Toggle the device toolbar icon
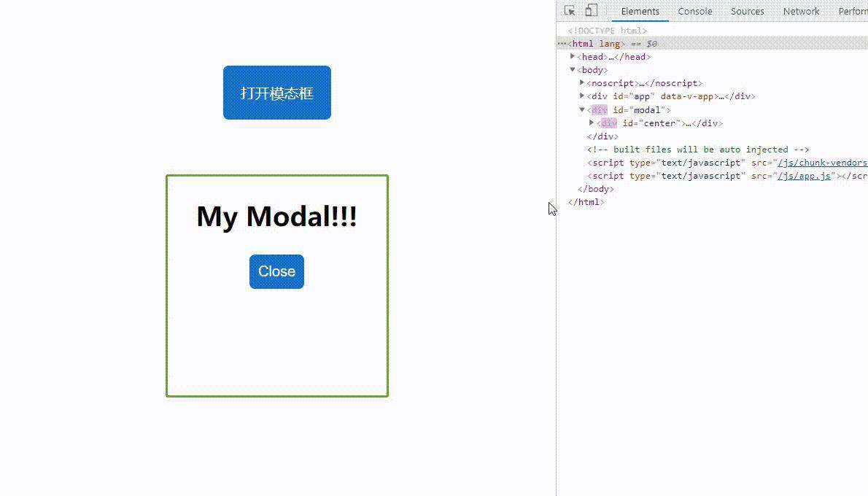 tap(592, 10)
